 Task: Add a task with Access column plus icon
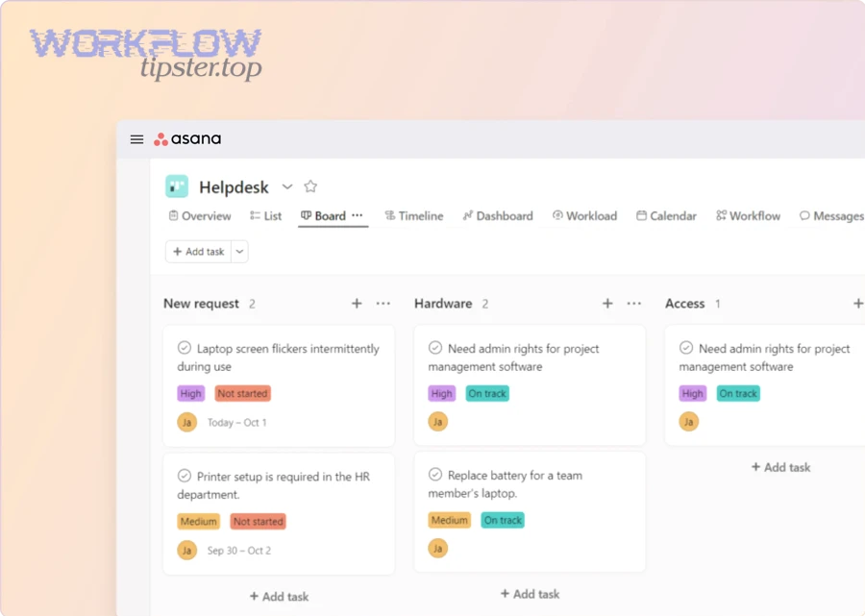[858, 304]
